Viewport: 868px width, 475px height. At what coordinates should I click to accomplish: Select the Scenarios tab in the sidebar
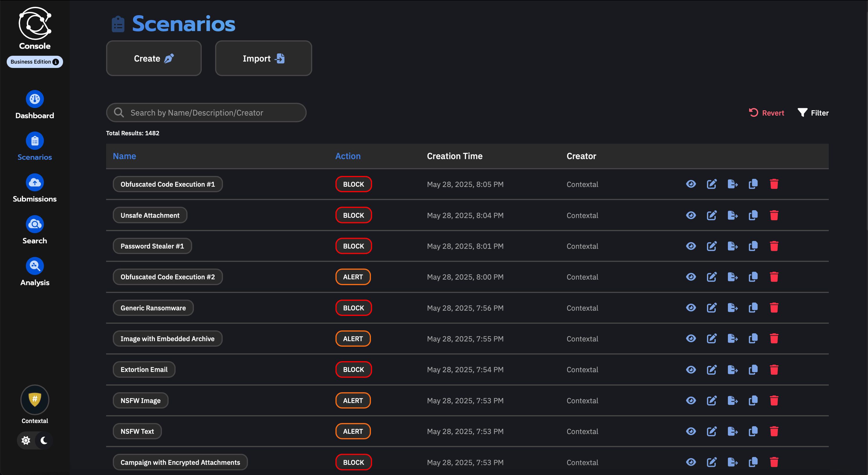pos(35,146)
